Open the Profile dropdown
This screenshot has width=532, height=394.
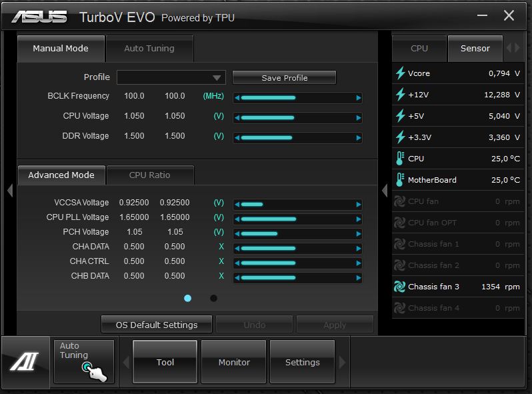tap(171, 77)
